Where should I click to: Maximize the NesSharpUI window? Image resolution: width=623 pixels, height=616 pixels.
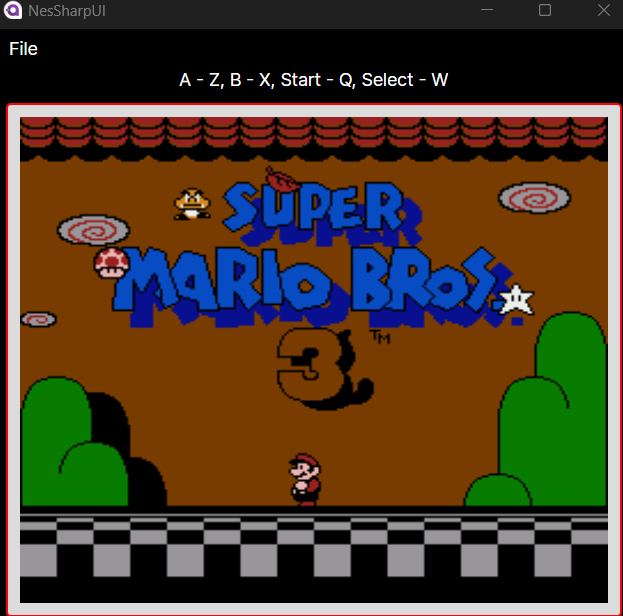pyautogui.click(x=545, y=10)
